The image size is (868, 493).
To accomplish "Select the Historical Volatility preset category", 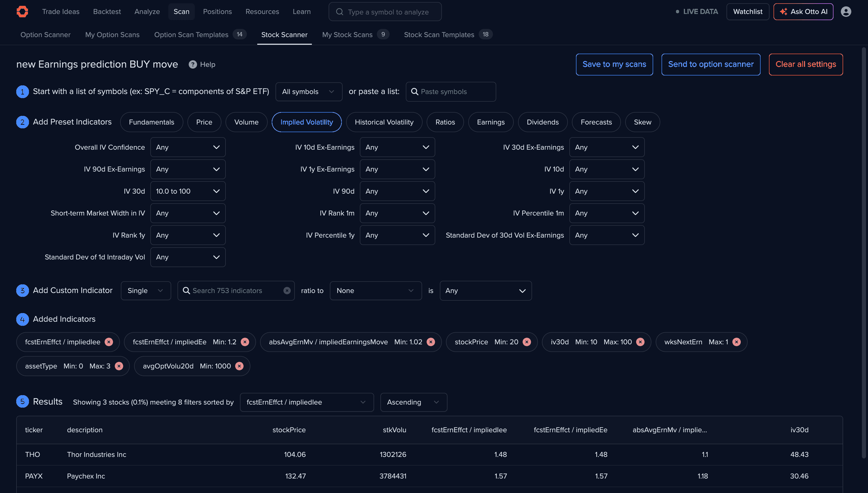I will pos(384,122).
